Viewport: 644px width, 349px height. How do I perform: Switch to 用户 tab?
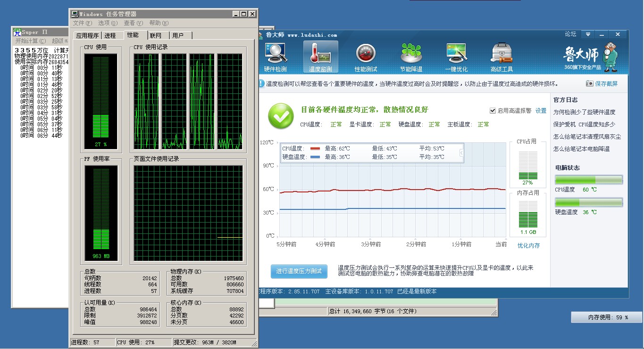[x=178, y=35]
